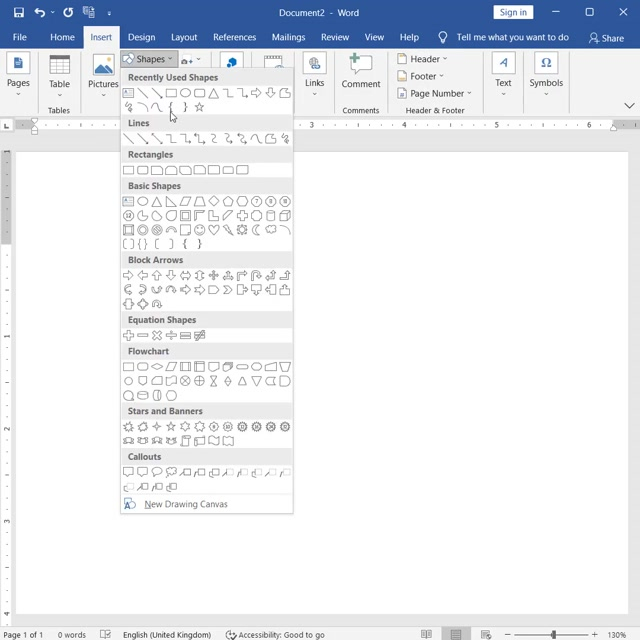The height and width of the screenshot is (640, 640).
Task: Insert the right block arrow shape
Action: tap(128, 275)
